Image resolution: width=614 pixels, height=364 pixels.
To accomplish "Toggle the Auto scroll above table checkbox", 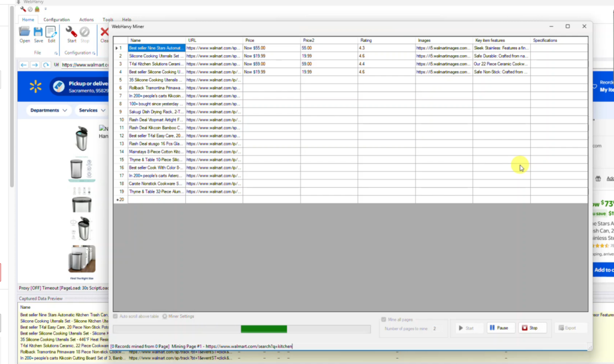I will click(x=115, y=316).
